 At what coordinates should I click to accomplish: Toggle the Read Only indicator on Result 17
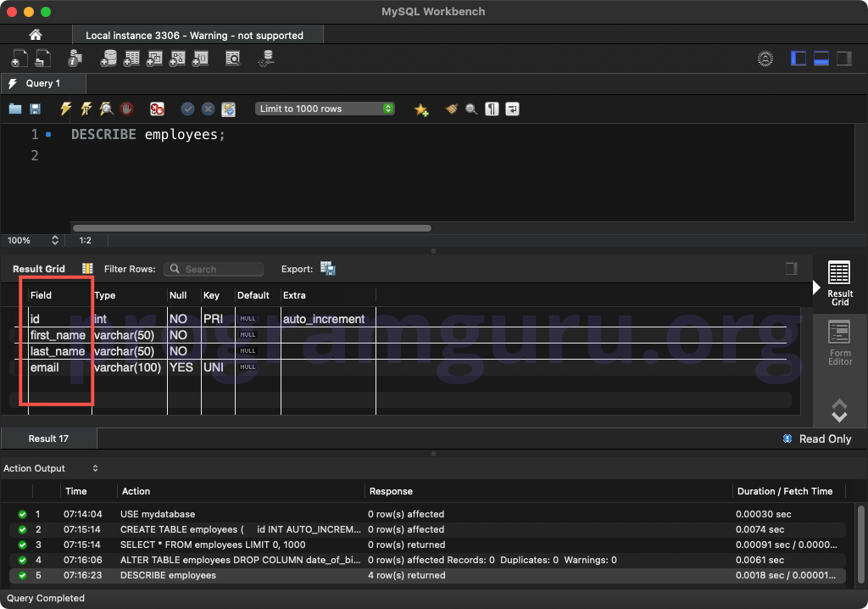pos(816,439)
